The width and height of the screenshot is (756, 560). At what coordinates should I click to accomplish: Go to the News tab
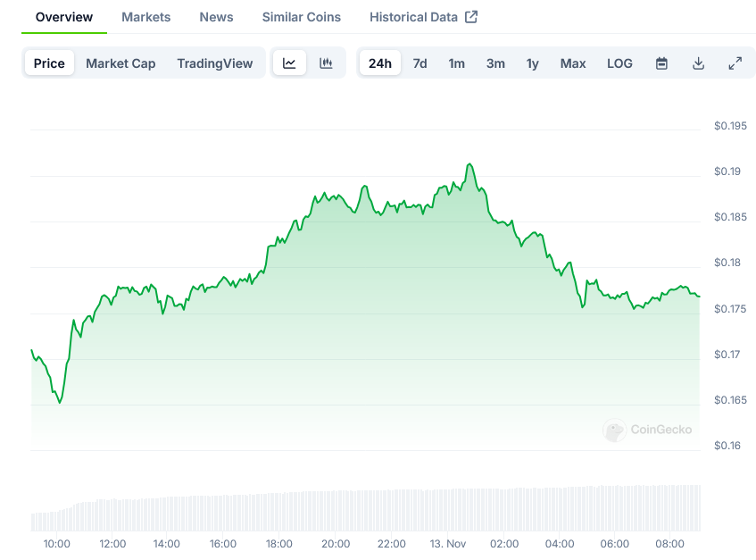tap(216, 17)
